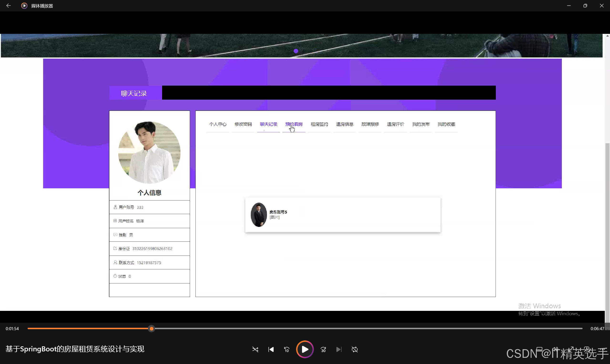The width and height of the screenshot is (610, 364).
Task: Skip forward 30 seconds
Action: (x=323, y=349)
